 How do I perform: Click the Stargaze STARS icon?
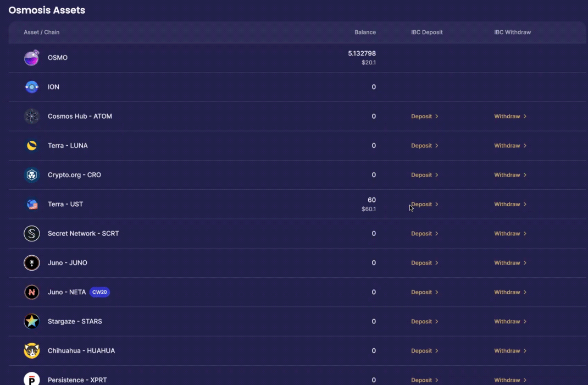click(x=31, y=321)
